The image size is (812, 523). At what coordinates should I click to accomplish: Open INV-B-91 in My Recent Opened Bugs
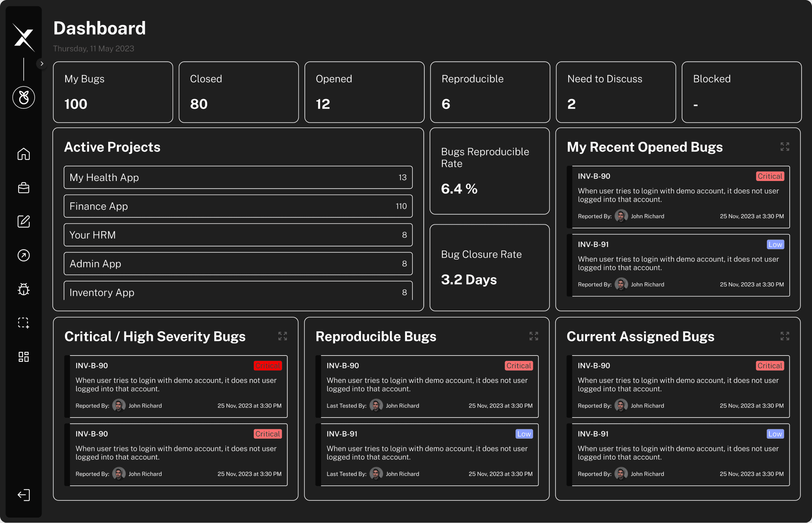(x=678, y=265)
